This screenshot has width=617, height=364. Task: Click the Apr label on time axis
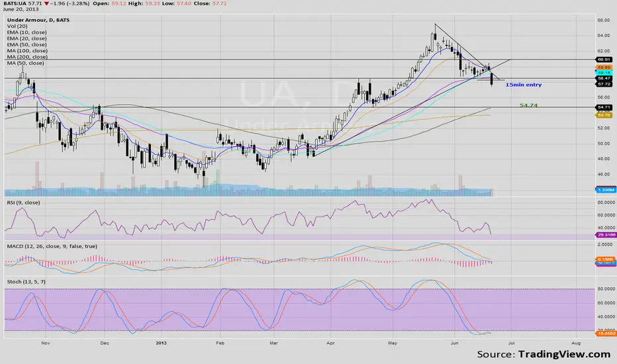tap(330, 343)
